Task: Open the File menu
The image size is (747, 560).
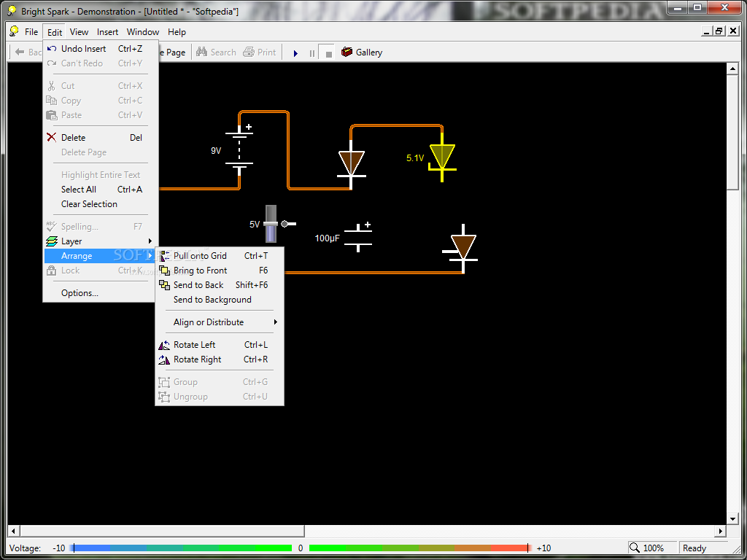Action: point(31,32)
